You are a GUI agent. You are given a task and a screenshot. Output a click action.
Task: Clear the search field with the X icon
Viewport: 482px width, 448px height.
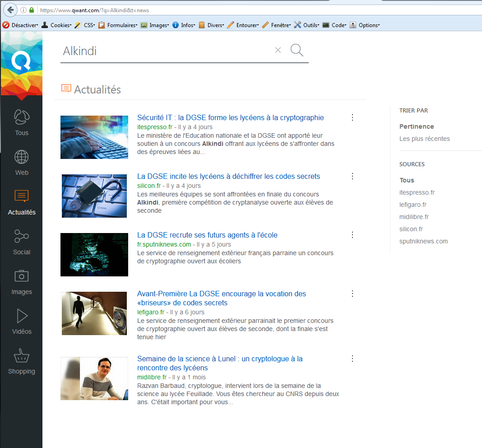(x=278, y=50)
